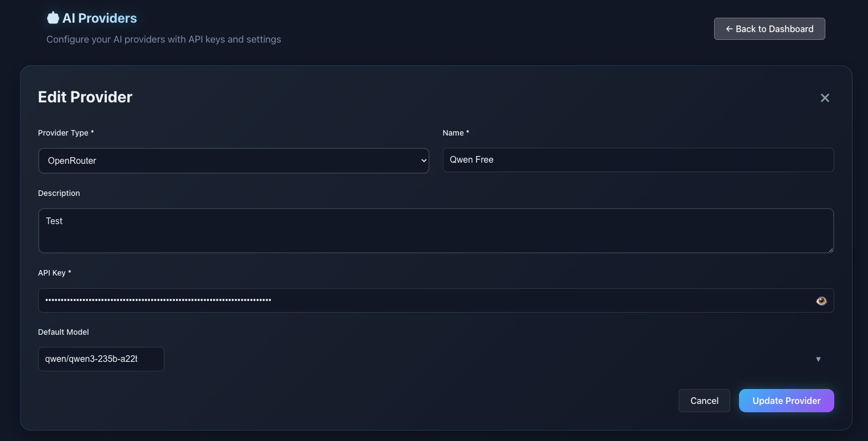Click the Provider Type required label
This screenshot has width=868, height=441.
(x=66, y=133)
